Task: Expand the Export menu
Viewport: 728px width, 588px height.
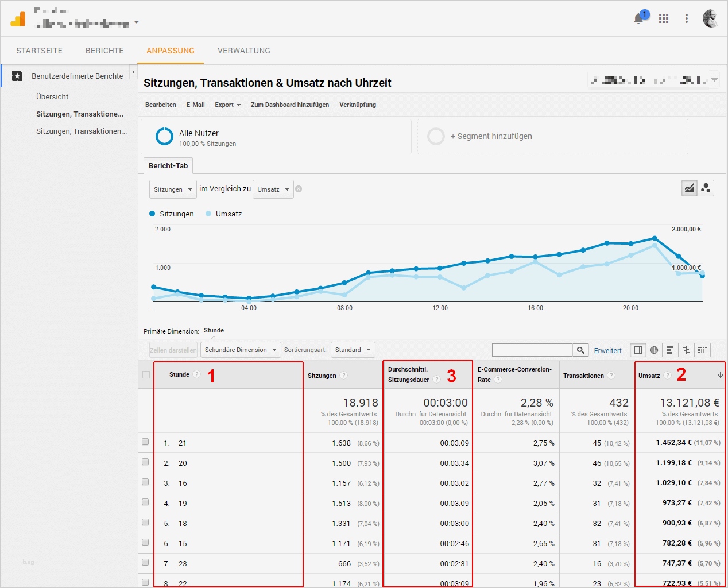Action: tap(227, 105)
